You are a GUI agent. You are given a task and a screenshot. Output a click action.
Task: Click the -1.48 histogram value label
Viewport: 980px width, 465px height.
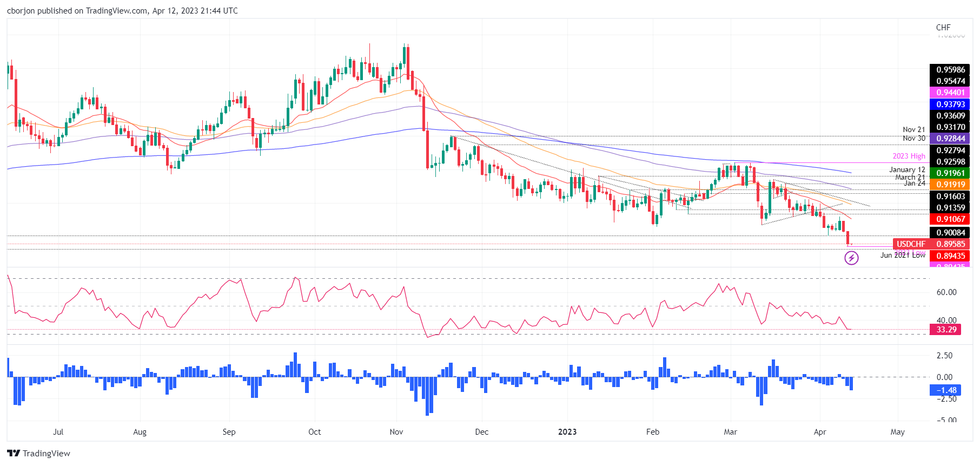coord(946,390)
